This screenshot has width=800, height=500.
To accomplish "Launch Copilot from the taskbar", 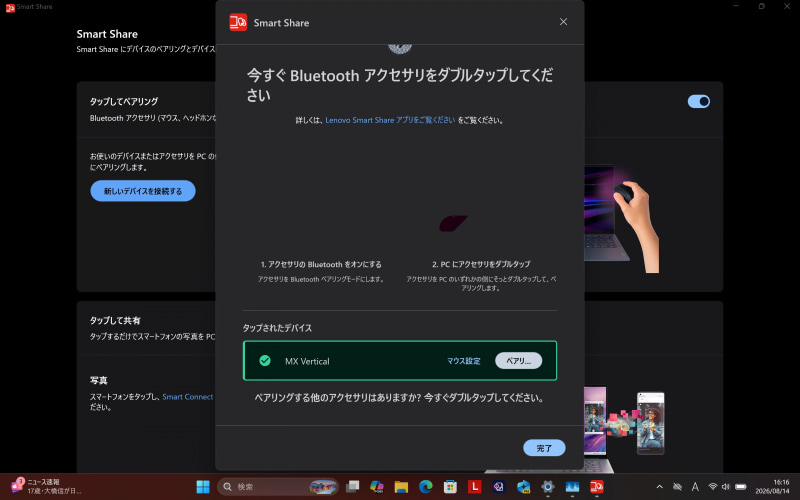I will coord(377,487).
